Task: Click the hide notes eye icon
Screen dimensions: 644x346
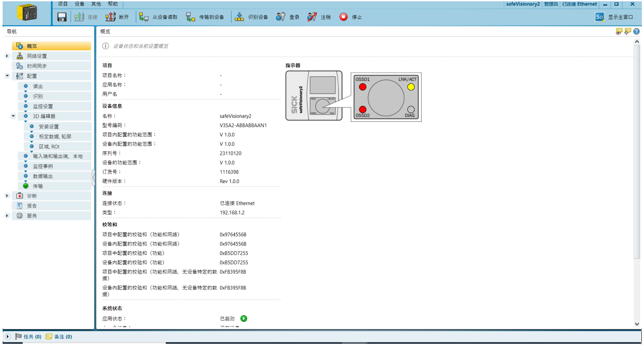Action: coord(619,31)
